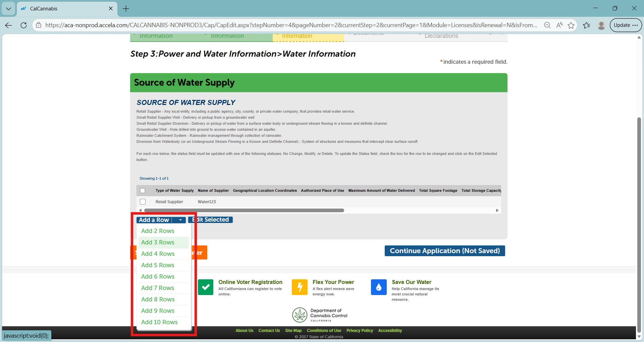This screenshot has height=342, width=644.
Task: Open the Privacy Policy footer link
Action: pos(360,331)
